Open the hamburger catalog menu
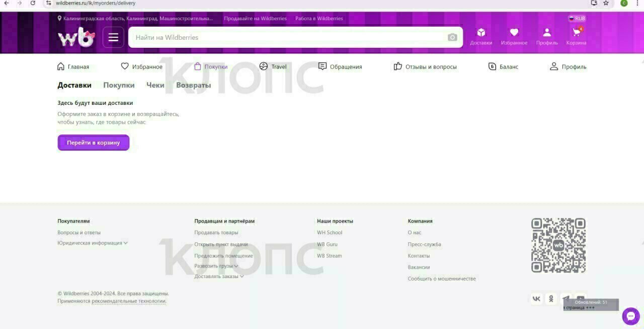 113,37
